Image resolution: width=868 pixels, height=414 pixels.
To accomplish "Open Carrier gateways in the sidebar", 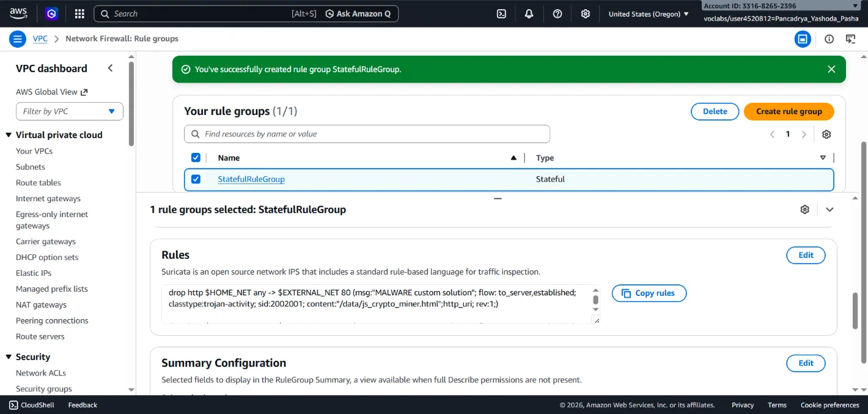I will (46, 242).
